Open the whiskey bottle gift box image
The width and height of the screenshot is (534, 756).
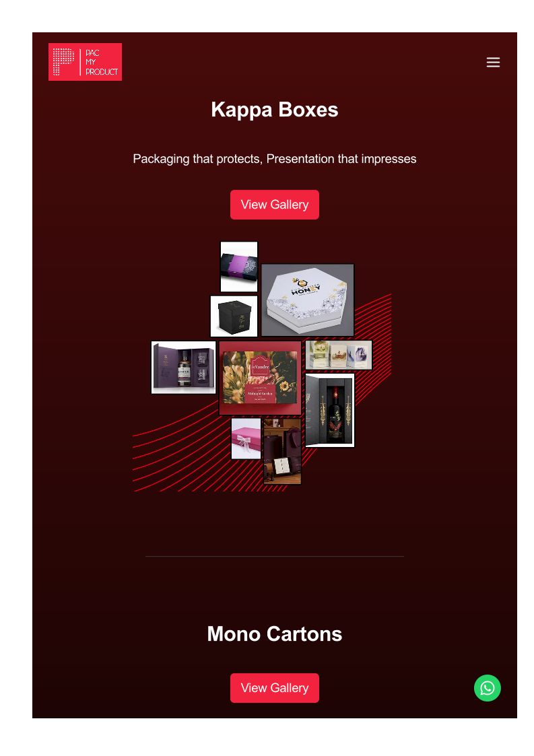click(x=183, y=368)
